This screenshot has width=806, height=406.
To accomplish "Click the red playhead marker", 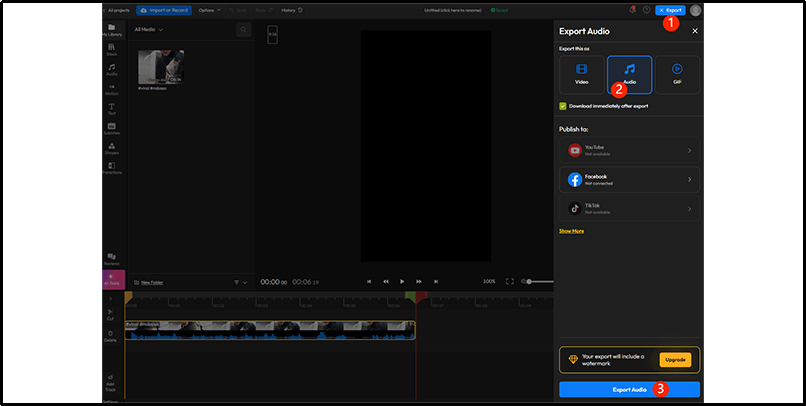I will (422, 296).
